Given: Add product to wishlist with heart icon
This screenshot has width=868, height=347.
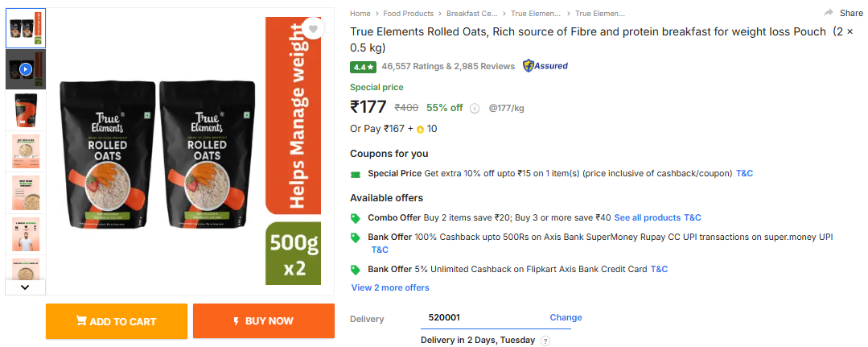Looking at the screenshot, I should pos(314,30).
